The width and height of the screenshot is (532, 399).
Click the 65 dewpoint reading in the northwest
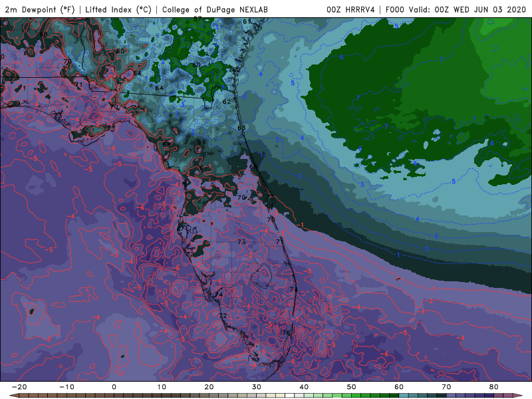pos(120,51)
